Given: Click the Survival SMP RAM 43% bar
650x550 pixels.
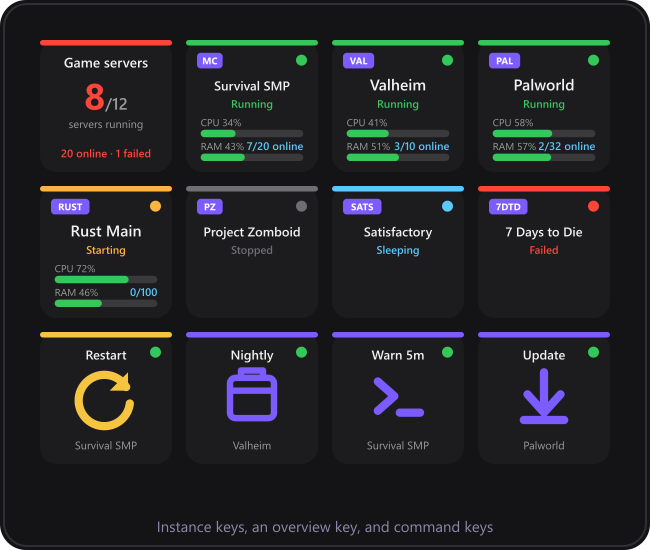Looking at the screenshot, I should coord(252,157).
